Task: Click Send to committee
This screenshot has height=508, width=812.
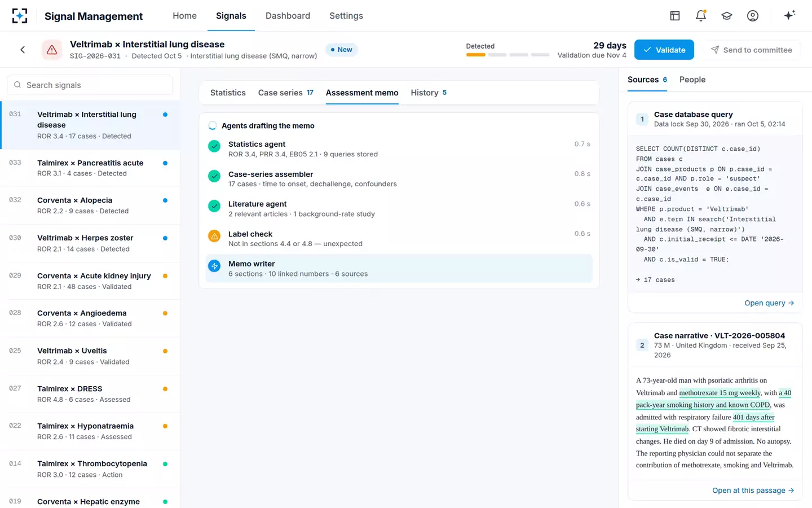Action: 751,50
